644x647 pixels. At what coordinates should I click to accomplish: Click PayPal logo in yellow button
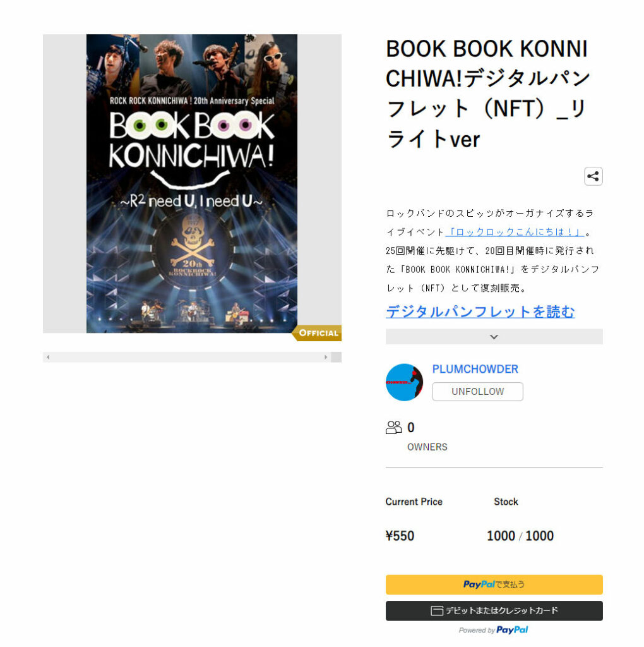[479, 584]
